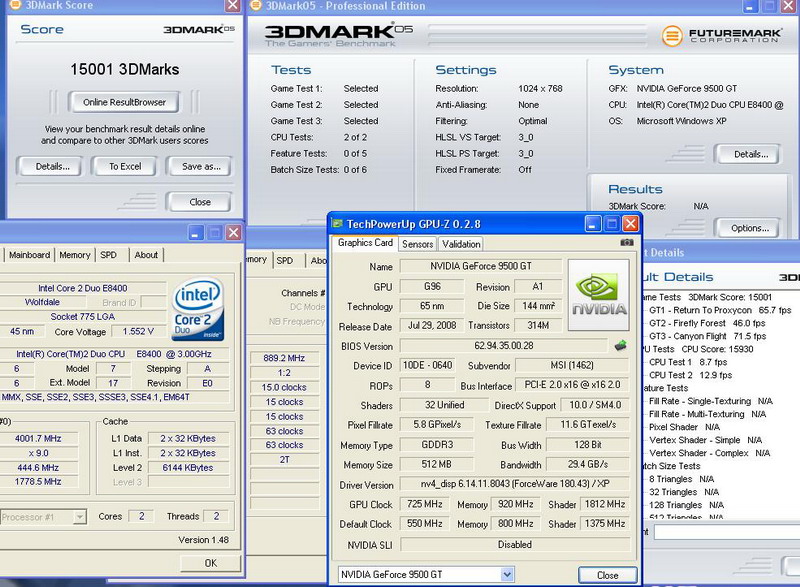Close the 3DMark Score window with the X
The image size is (800, 587).
[233, 5]
